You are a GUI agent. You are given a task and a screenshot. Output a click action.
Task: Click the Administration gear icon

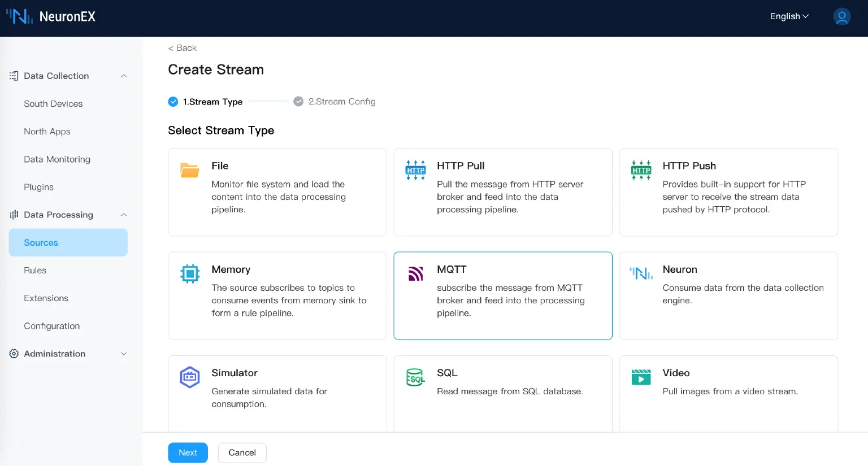13,354
